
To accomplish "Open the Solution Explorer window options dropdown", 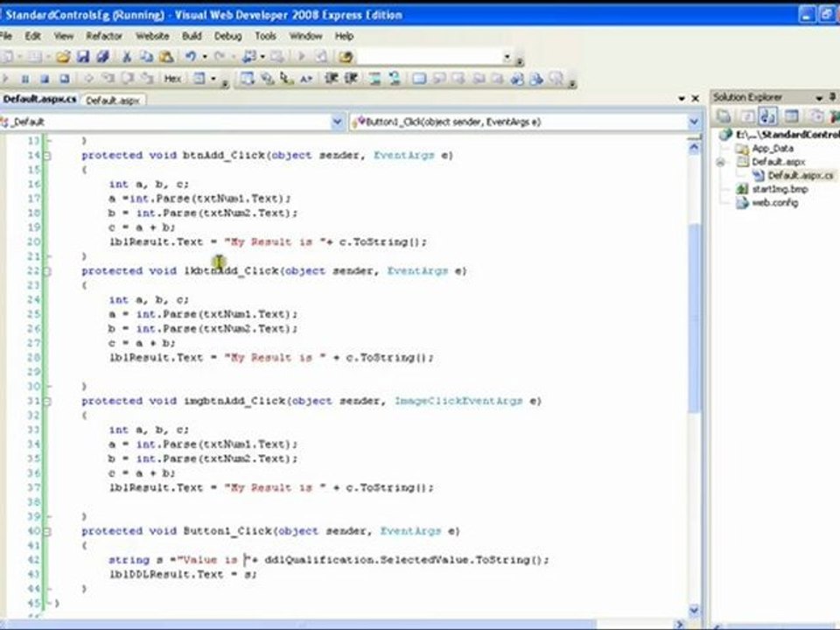I will (819, 97).
